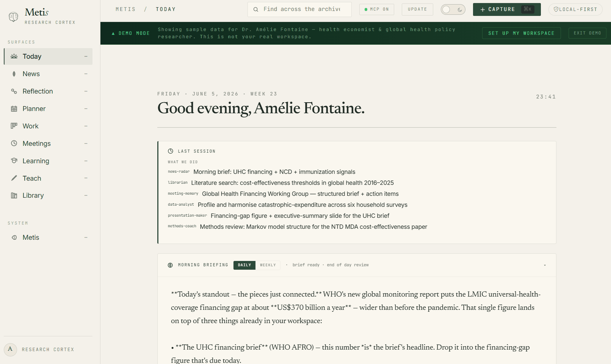Screen dimensions: 611x364
Task: Open the News surface icon
Action: point(14,74)
